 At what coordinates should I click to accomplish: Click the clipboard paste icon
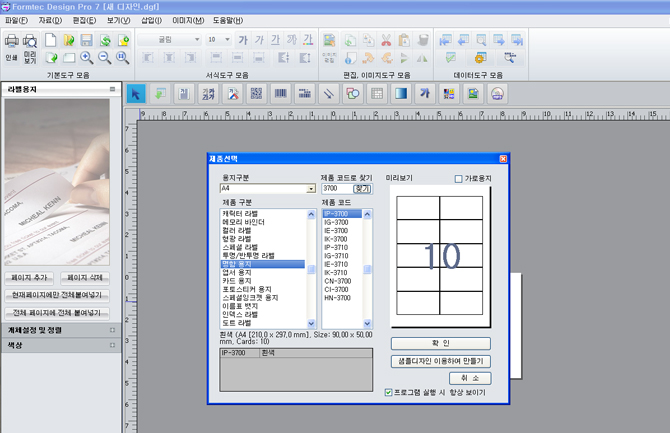[404, 40]
